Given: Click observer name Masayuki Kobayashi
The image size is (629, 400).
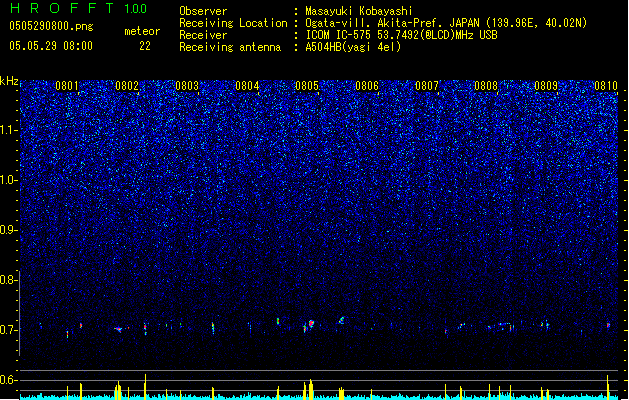Looking at the screenshot, I should pyautogui.click(x=359, y=11).
